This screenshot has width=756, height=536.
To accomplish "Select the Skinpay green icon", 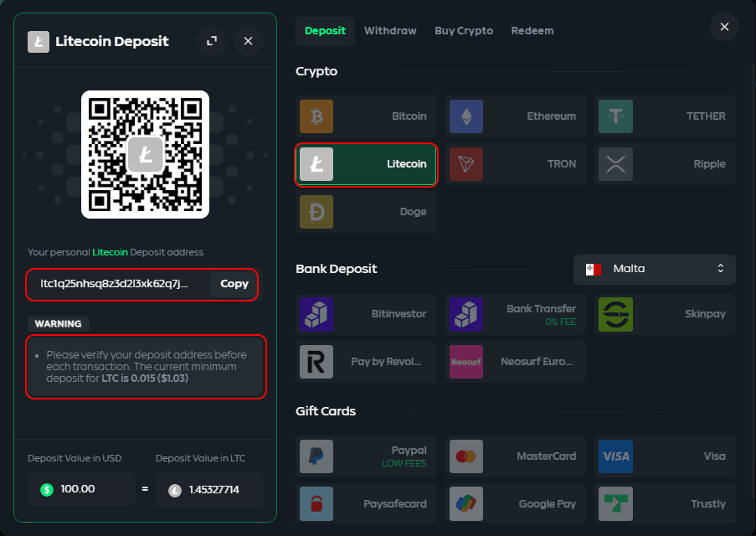I will [x=615, y=315].
